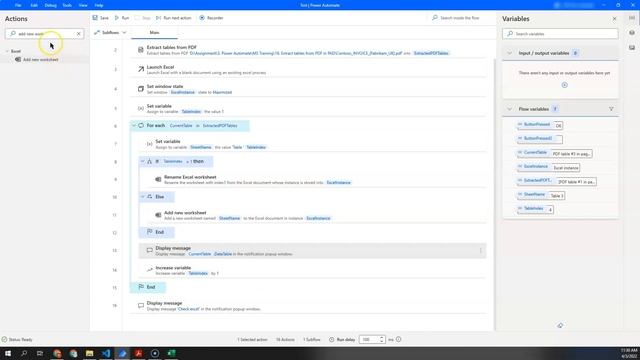640x360 pixels.
Task: Open Visual Studio Code from taskbar
Action: pos(106,353)
